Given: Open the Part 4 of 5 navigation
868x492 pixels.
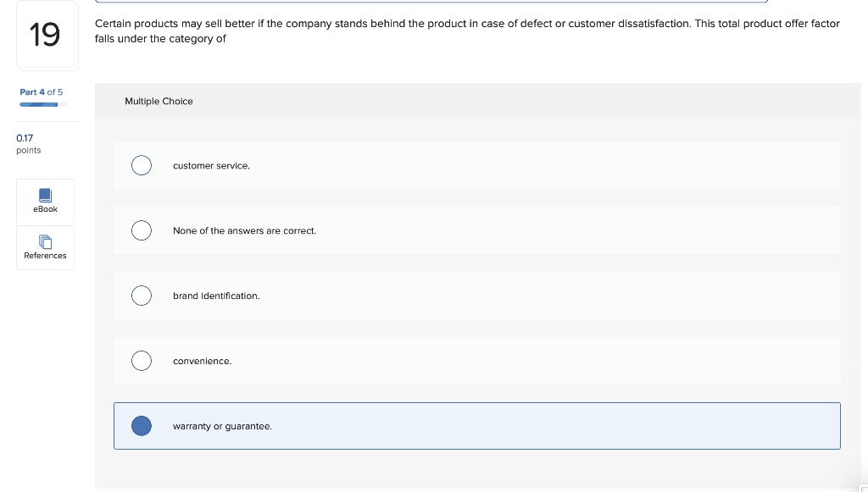Looking at the screenshot, I should click(40, 91).
